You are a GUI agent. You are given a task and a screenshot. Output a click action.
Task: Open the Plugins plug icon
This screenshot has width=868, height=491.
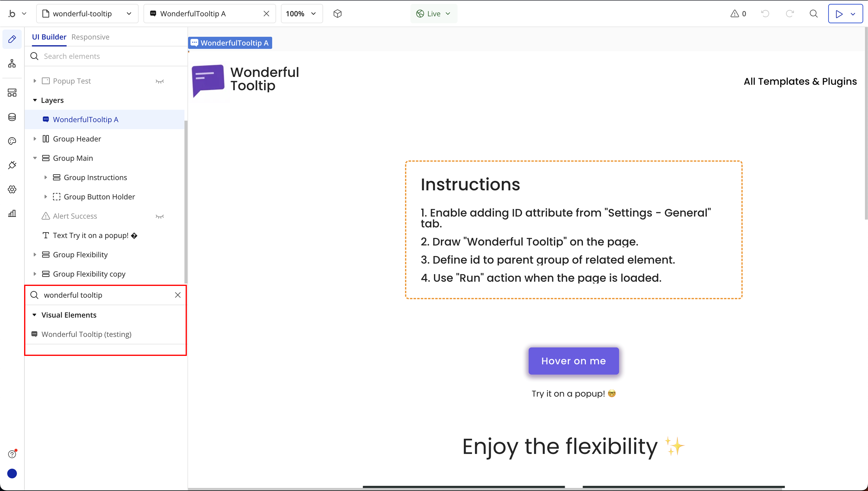click(x=12, y=165)
